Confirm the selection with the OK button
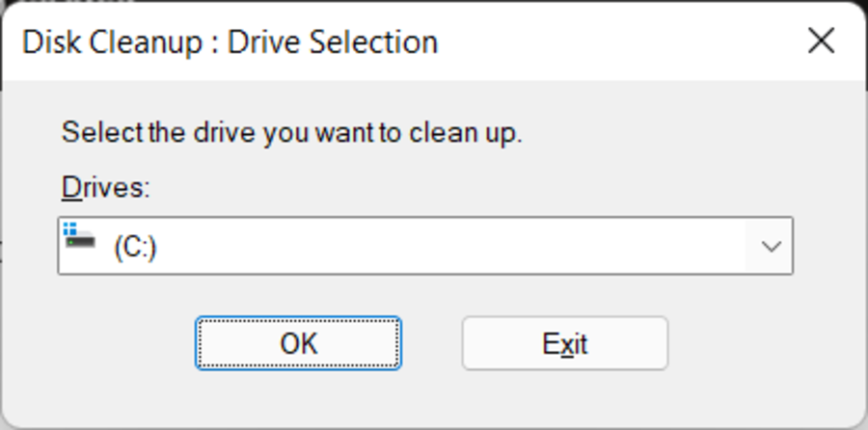The image size is (868, 430). point(298,343)
